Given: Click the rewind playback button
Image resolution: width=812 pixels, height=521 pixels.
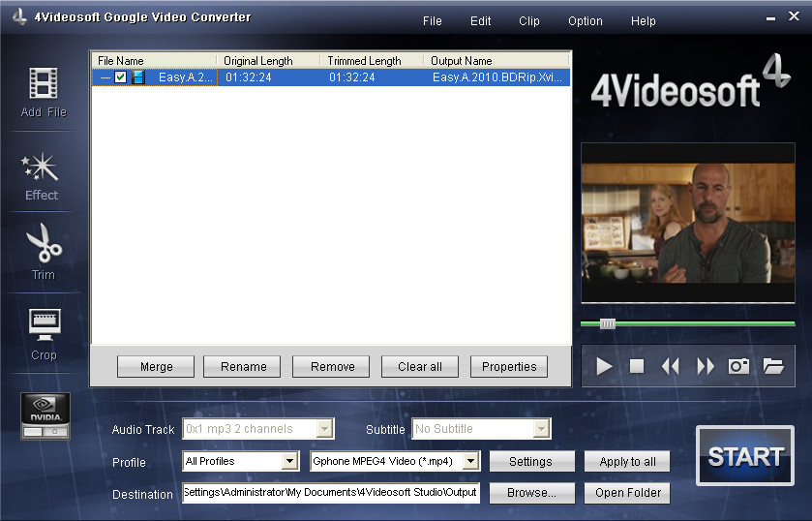Looking at the screenshot, I should click(x=670, y=366).
